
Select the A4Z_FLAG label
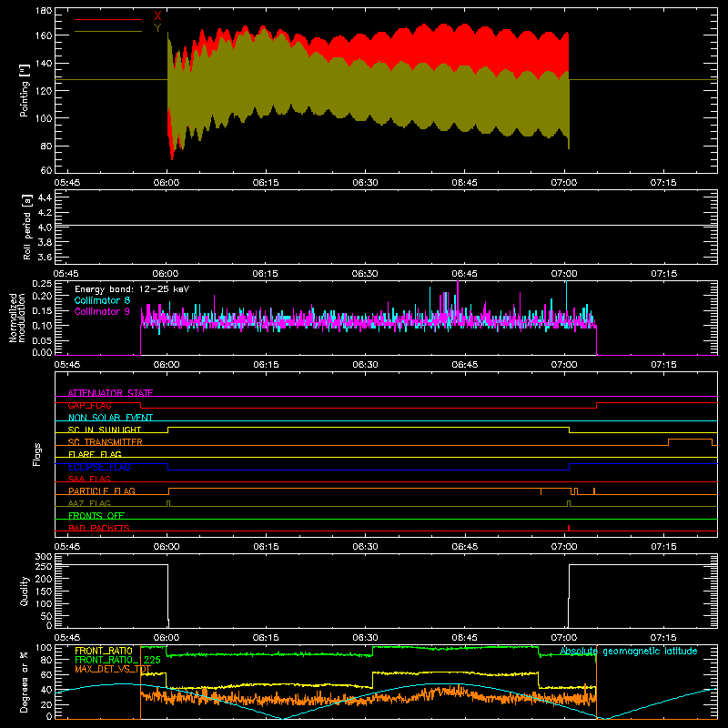pos(89,503)
